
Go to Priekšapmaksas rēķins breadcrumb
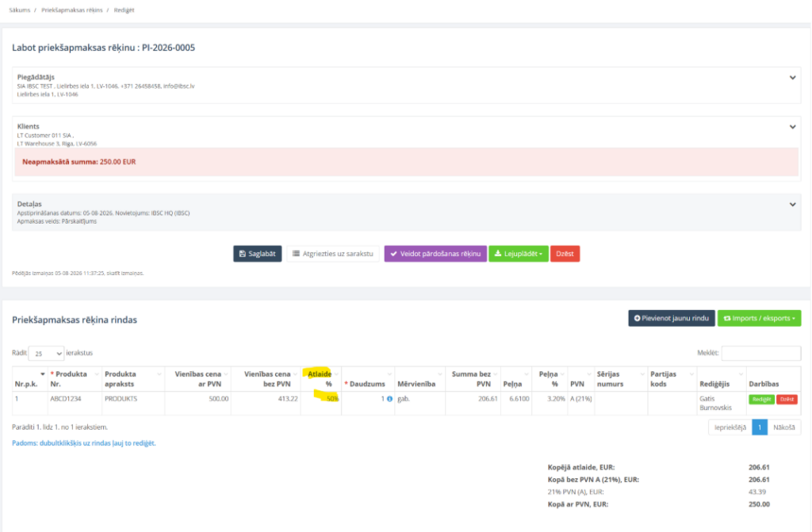coord(72,10)
